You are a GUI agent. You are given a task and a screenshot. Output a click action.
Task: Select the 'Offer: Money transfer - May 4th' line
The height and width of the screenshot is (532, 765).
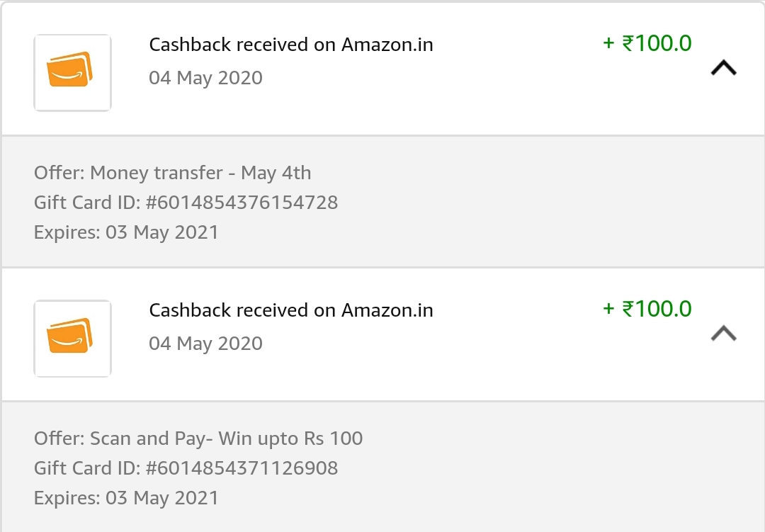[172, 173]
